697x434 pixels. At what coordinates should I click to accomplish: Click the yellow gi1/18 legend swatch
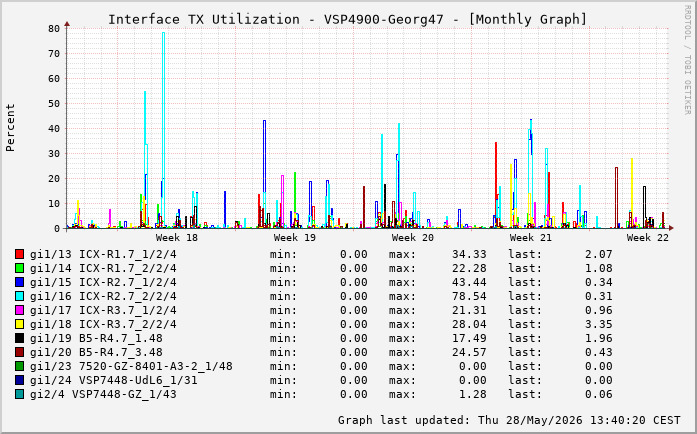click(19, 324)
